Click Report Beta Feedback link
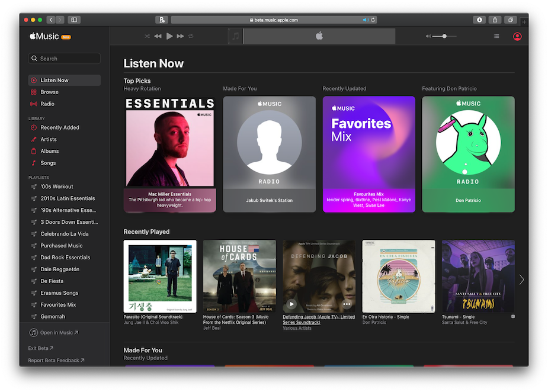This screenshot has width=548, height=392. coord(56,361)
